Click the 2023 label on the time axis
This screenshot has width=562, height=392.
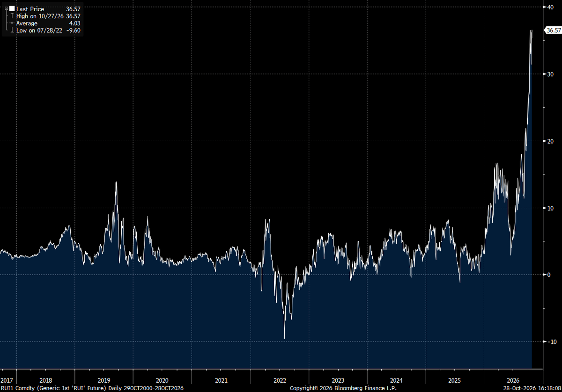point(338,380)
